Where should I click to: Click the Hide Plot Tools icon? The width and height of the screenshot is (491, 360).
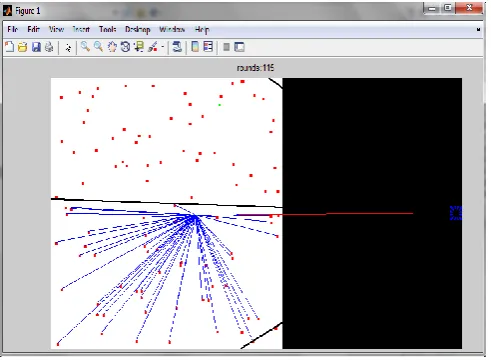226,47
